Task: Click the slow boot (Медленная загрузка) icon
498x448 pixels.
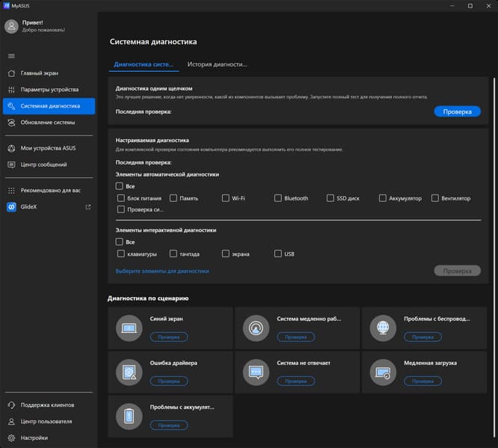Action: coord(383,372)
